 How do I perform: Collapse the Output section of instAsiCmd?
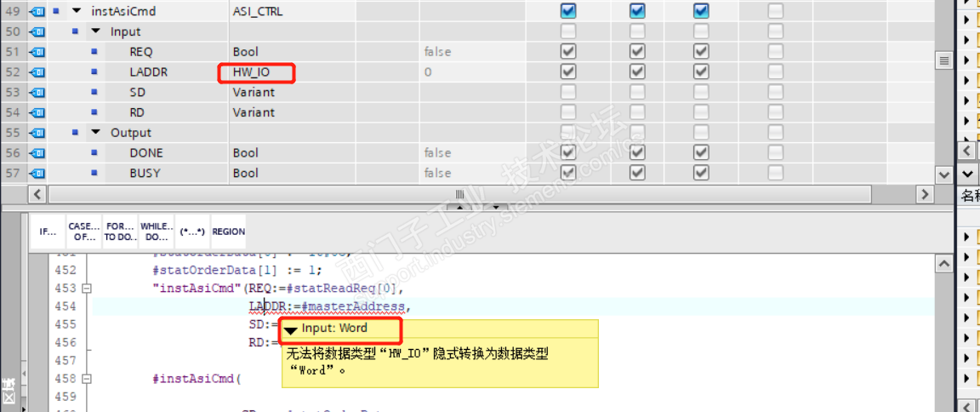pos(95,133)
